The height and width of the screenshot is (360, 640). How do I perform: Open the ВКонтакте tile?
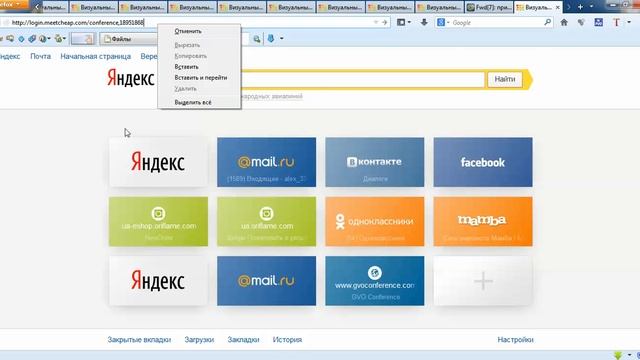coord(375,162)
